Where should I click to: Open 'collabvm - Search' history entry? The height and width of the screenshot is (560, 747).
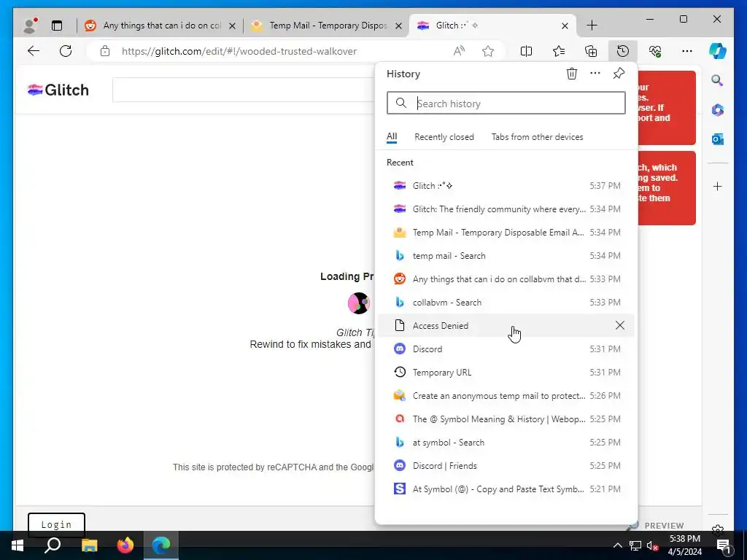506,303
